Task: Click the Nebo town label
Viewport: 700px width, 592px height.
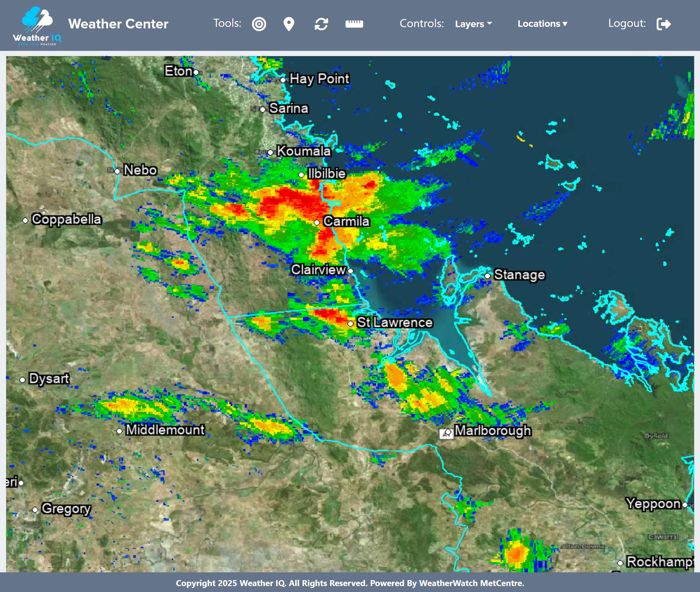Action: click(140, 170)
